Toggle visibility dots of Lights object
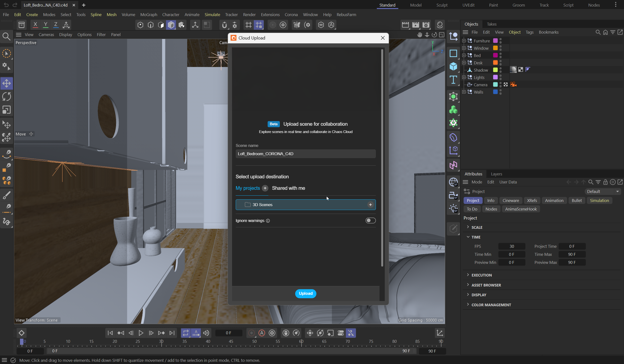 500,77
